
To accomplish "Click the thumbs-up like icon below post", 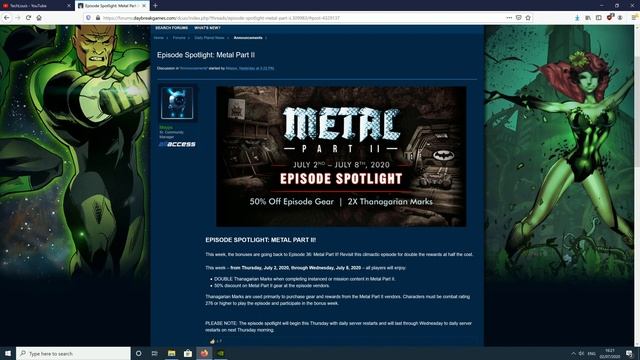I will (212, 341).
